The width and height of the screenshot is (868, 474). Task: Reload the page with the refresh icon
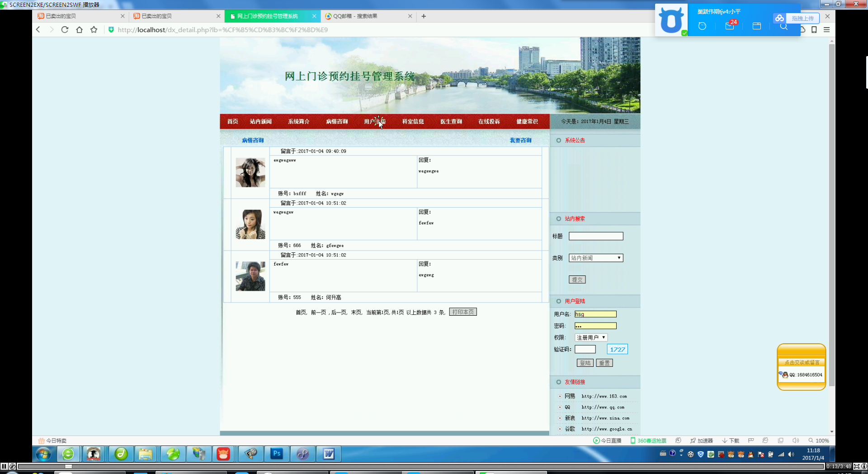click(x=65, y=29)
